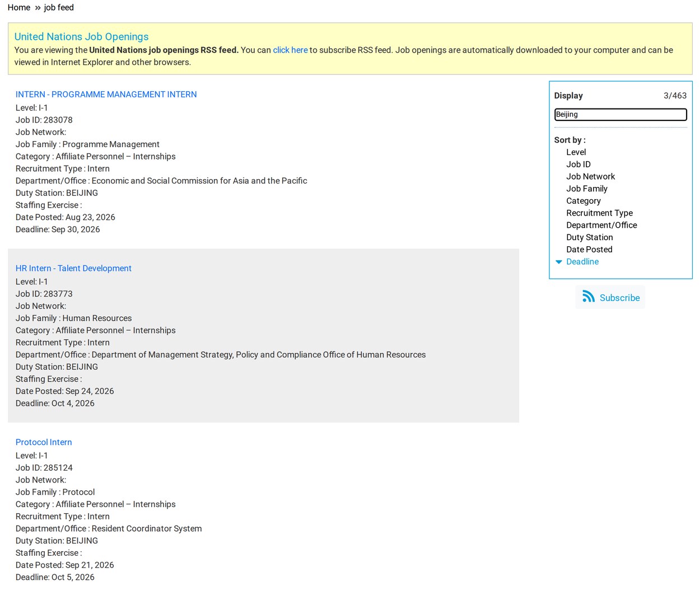This screenshot has height=605, width=700.
Task: Open the Programme Management Intern job posting
Action: click(x=106, y=95)
